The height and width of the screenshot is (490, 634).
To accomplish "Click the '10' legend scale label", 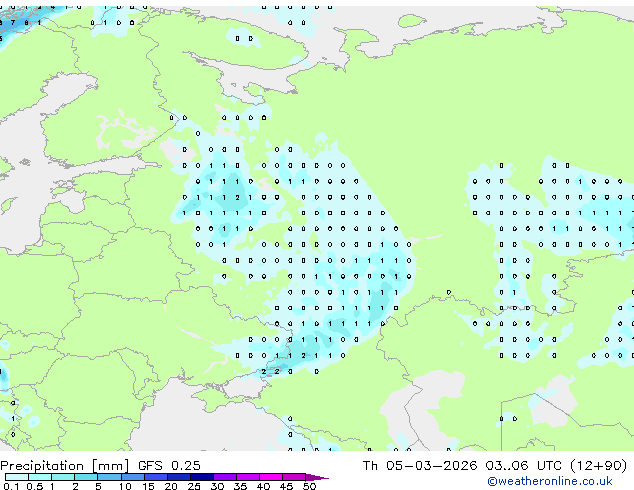I will [125, 486].
